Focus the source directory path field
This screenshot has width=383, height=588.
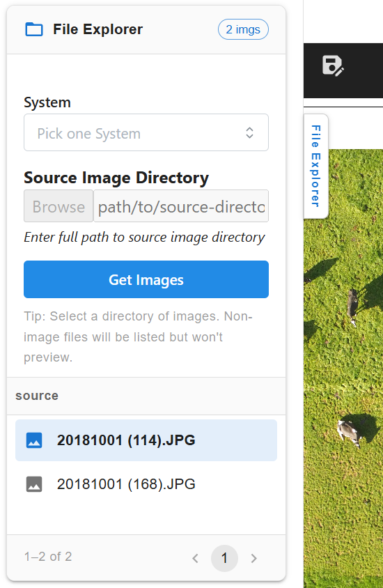click(x=181, y=206)
